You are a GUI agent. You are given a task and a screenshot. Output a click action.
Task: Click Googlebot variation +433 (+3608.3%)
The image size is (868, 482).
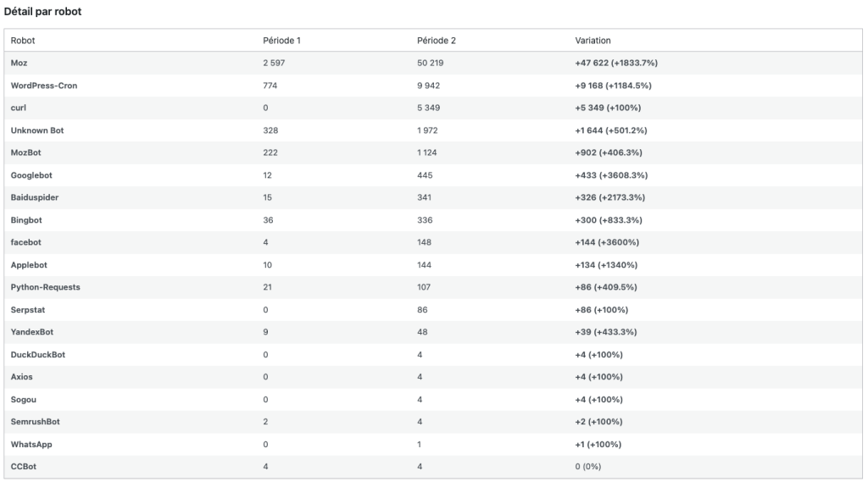(x=611, y=175)
